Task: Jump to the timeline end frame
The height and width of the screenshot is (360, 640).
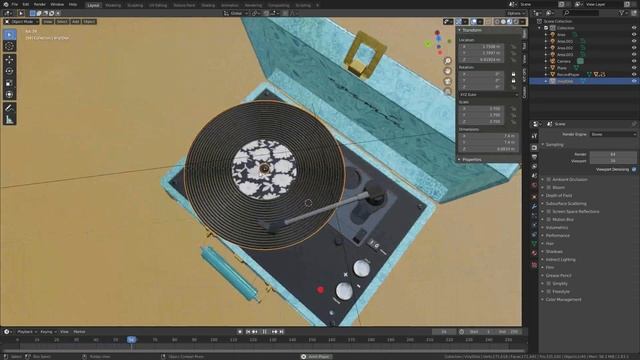Action: [282, 332]
